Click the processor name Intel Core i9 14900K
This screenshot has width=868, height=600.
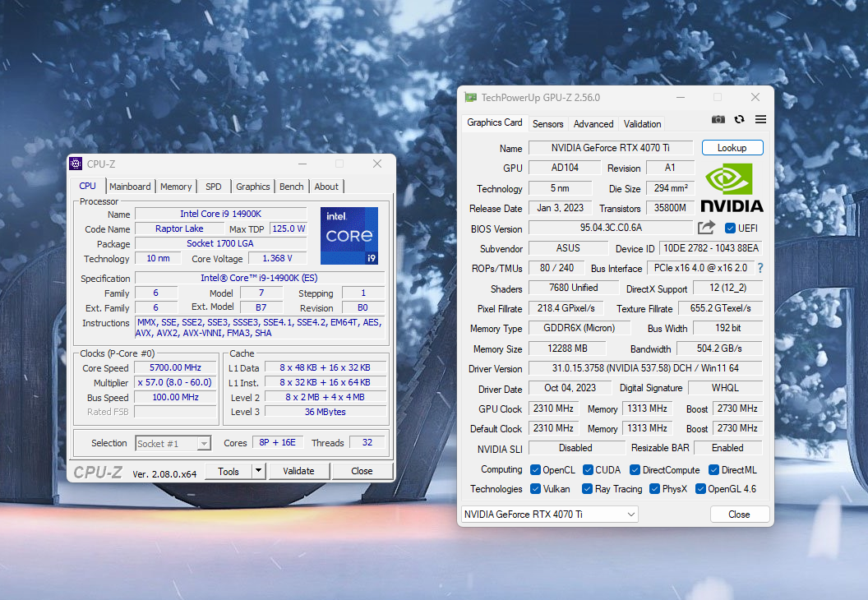coord(221,214)
